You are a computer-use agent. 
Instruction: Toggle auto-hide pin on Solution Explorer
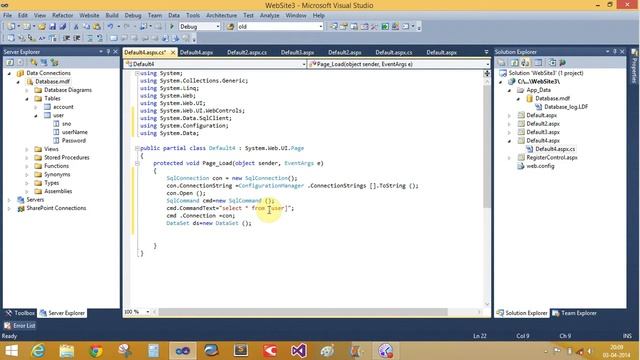pyautogui.click(x=615, y=52)
